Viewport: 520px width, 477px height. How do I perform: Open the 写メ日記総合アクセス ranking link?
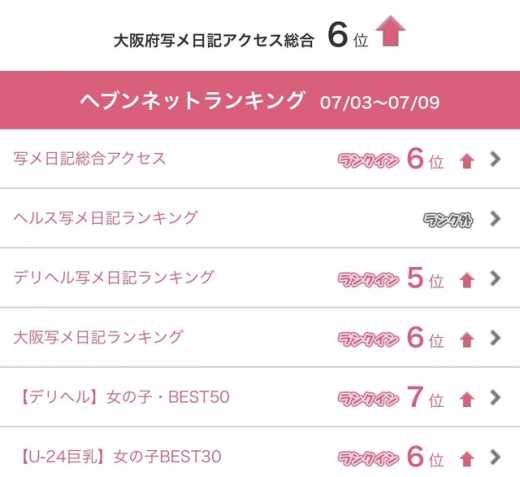[x=260, y=159]
